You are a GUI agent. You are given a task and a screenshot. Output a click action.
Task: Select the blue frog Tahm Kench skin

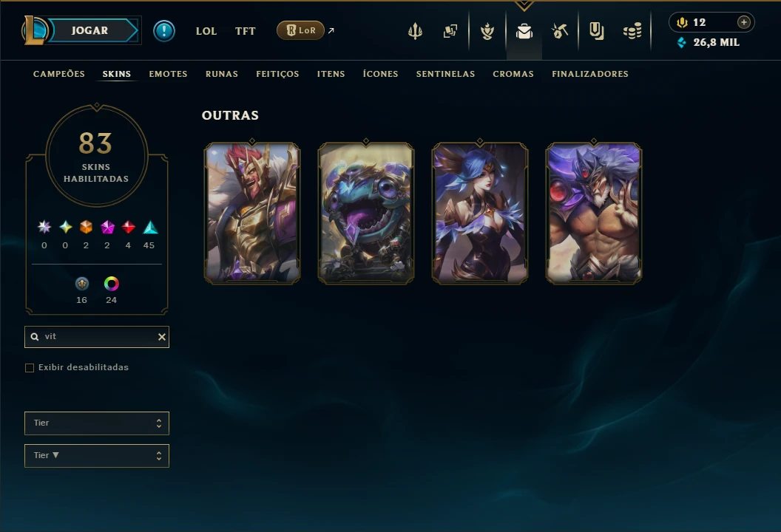366,214
